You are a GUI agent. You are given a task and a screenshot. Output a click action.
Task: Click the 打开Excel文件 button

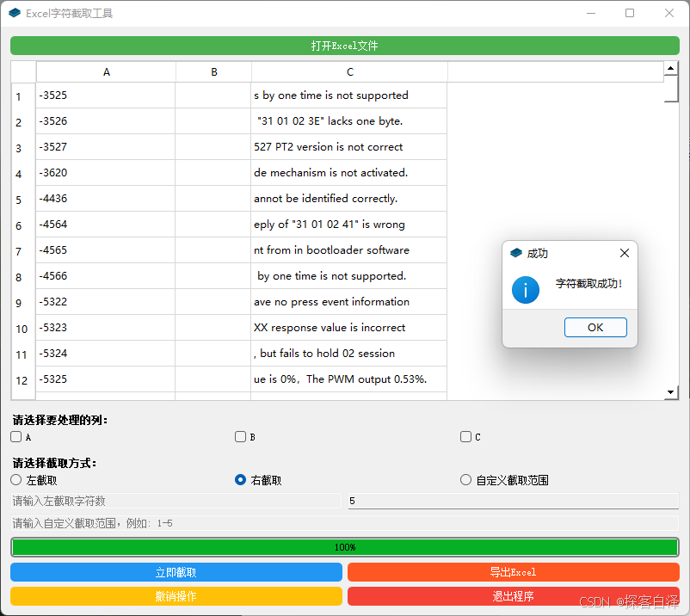click(344, 46)
